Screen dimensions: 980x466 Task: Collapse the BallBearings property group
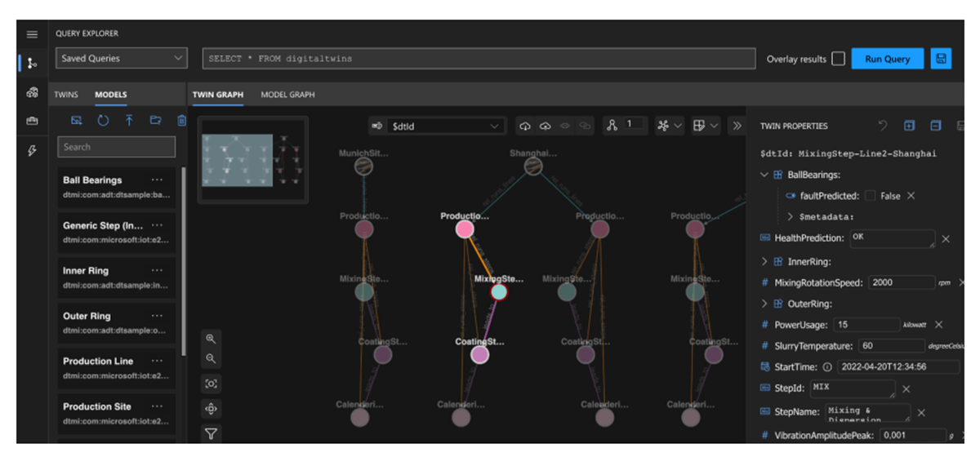tap(764, 175)
